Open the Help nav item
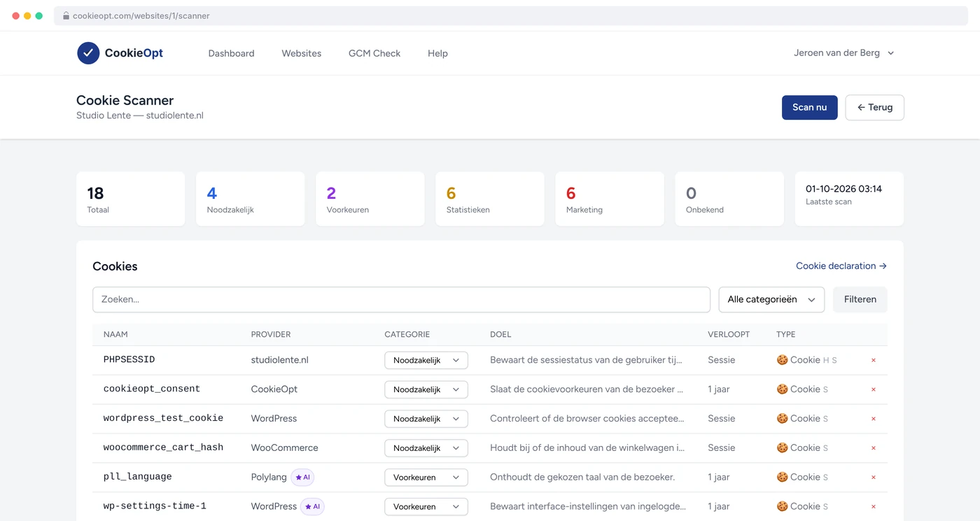The width and height of the screenshot is (980, 521). click(437, 53)
